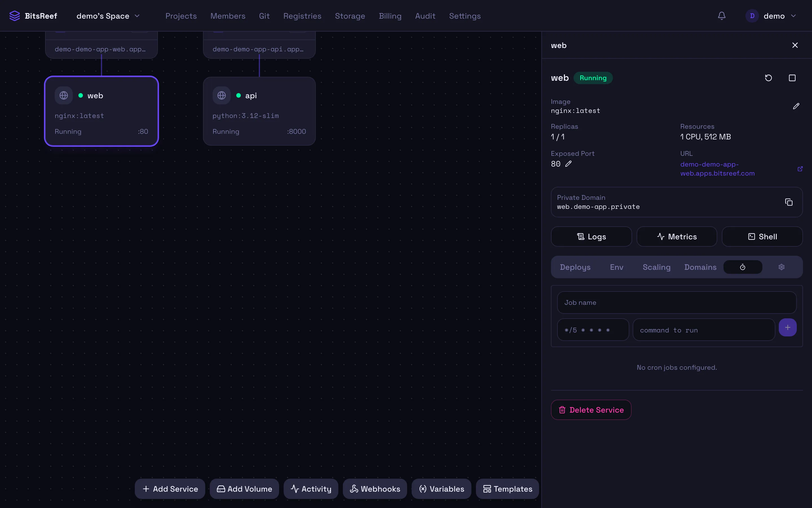Open the Scaling tab
The width and height of the screenshot is (812, 508).
656,267
